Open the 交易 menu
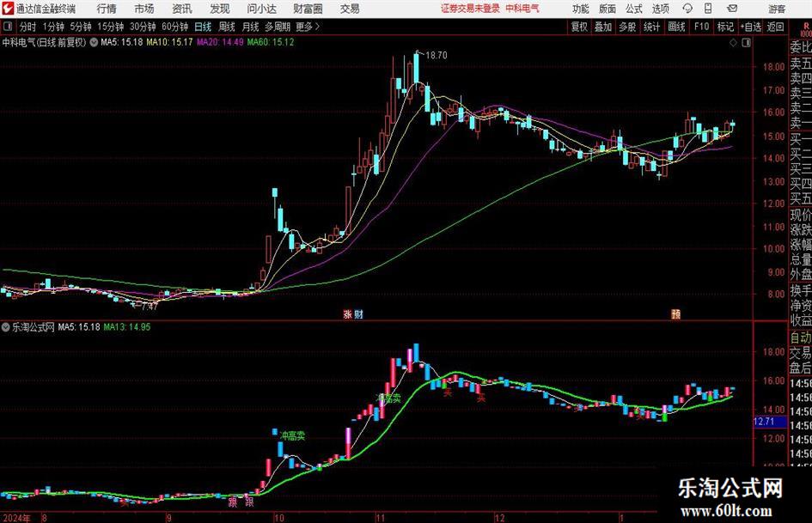 coord(350,9)
